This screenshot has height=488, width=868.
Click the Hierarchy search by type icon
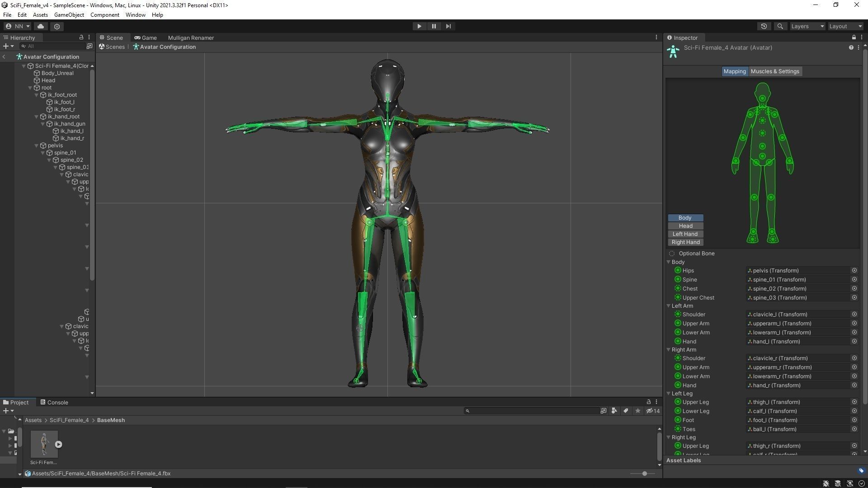click(x=90, y=46)
